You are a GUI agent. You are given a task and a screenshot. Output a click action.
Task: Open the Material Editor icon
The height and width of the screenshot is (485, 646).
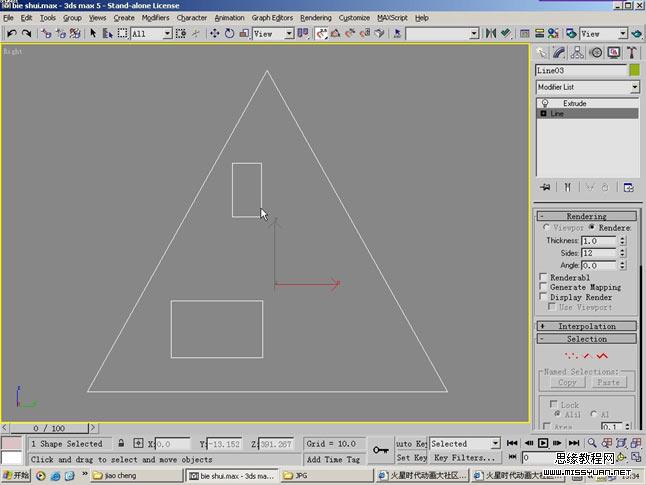553,33
